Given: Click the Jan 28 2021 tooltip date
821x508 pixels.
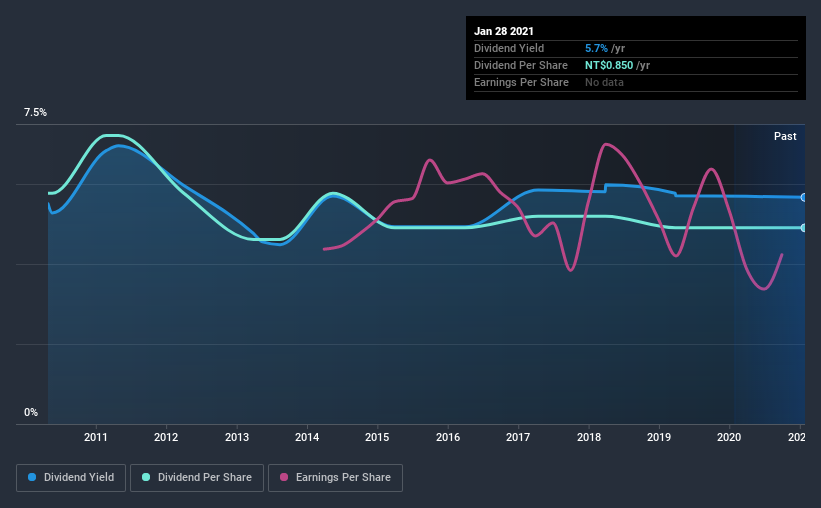Looking at the screenshot, I should tap(504, 31).
